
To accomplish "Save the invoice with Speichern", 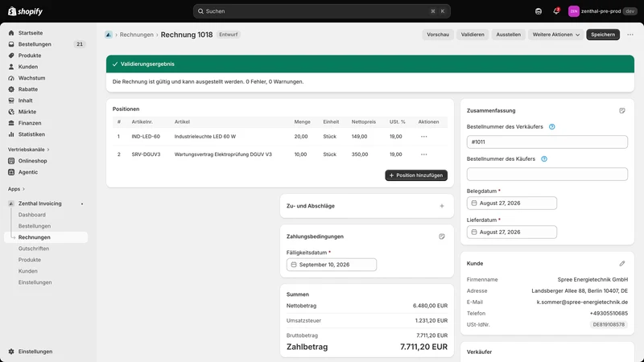I will click(x=602, y=35).
